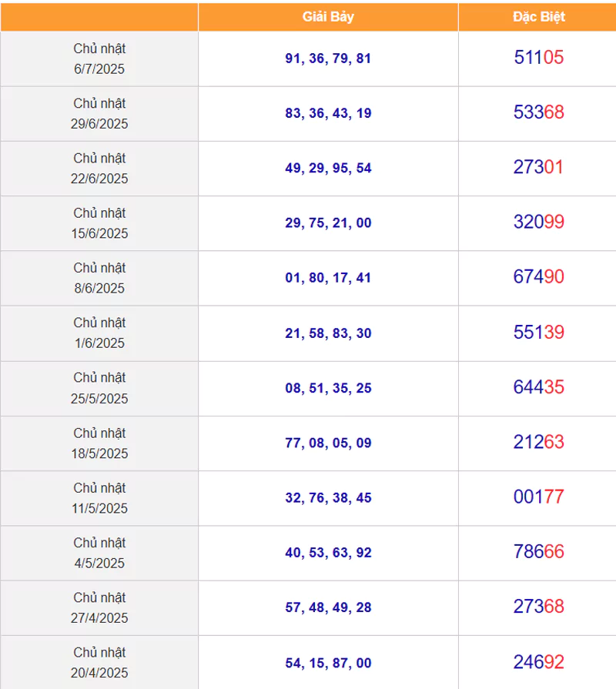Click the numbers 01, 80, 17, 41

point(328,278)
